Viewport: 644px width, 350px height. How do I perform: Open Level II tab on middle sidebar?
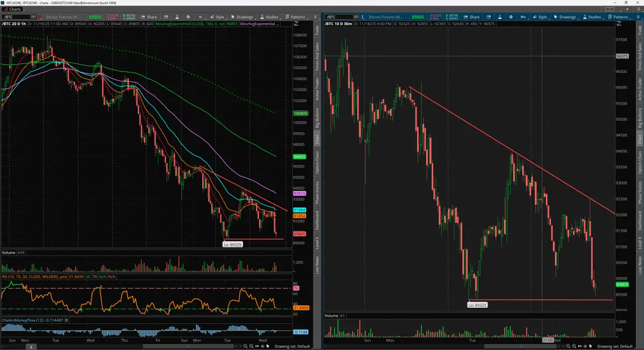click(x=317, y=243)
